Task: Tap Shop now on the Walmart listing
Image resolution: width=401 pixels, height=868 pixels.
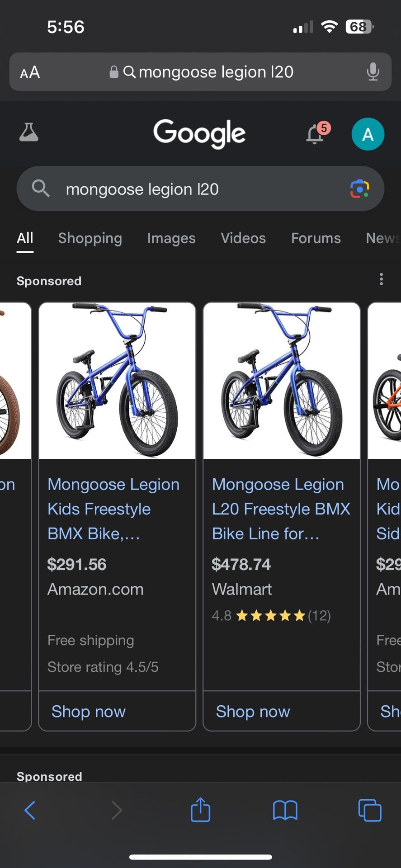Action: 253,712
